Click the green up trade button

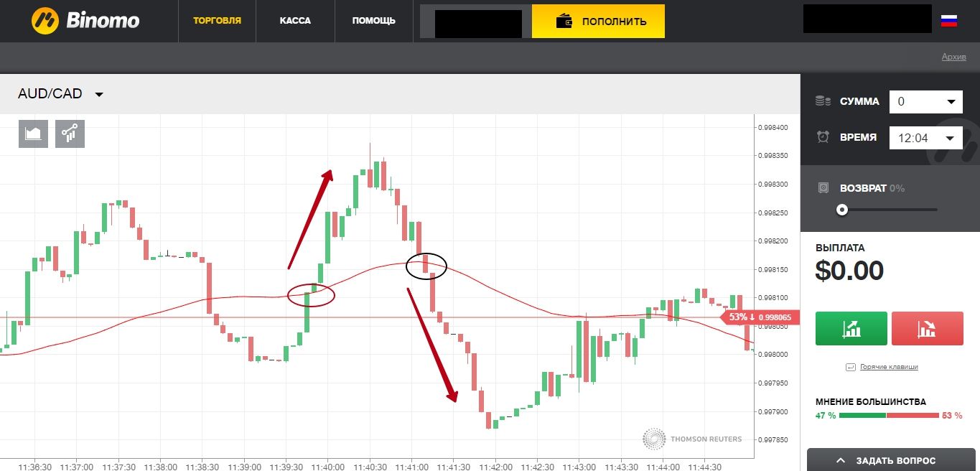pos(851,329)
